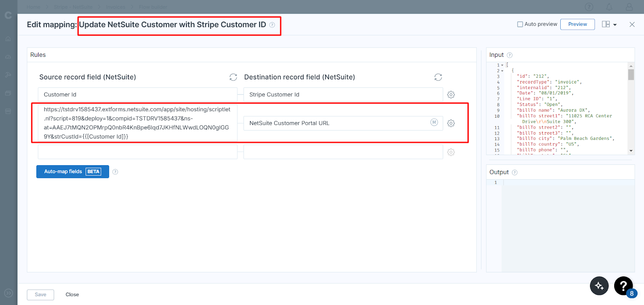Click help icon next to mapping title
Screen dimensions: 644x305
point(272,25)
